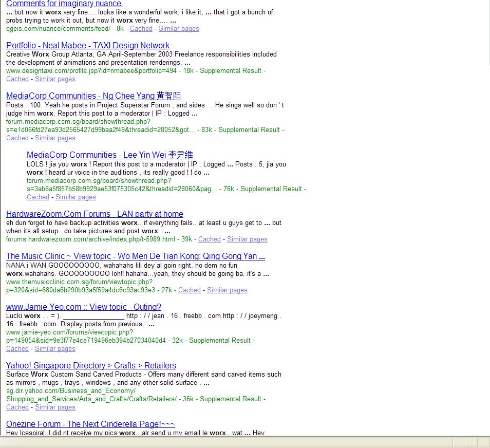
Task: Open HardwareZoom.Com Forums LAN party result
Action: coord(95,214)
